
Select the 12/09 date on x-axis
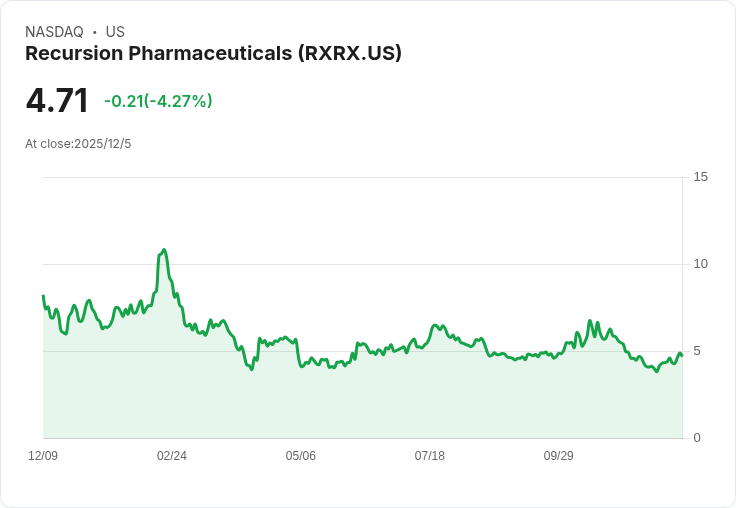click(43, 456)
